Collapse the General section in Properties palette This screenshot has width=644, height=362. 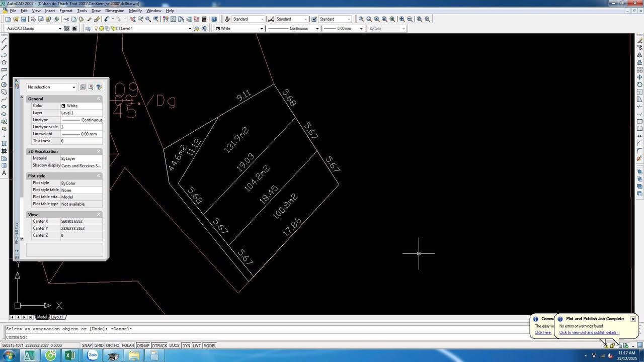99,99
